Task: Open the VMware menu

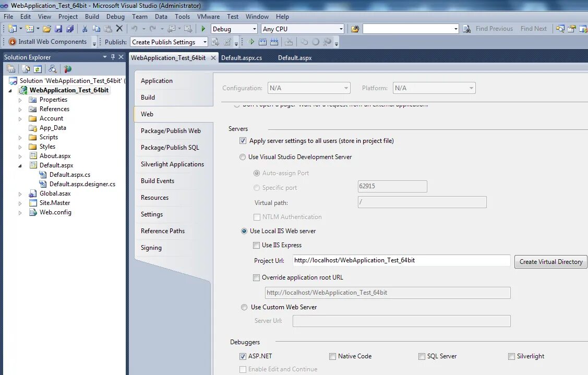Action: 209,17
